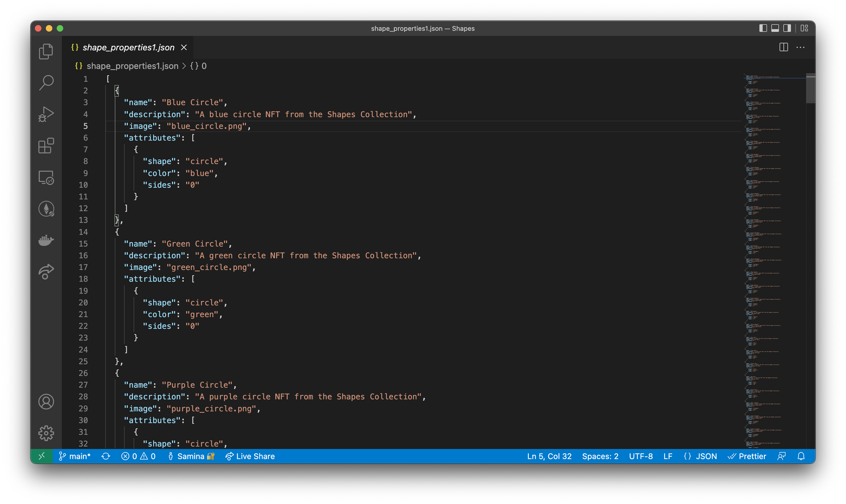Click the "shape" key on line 32
846x504 pixels.
pos(159,444)
